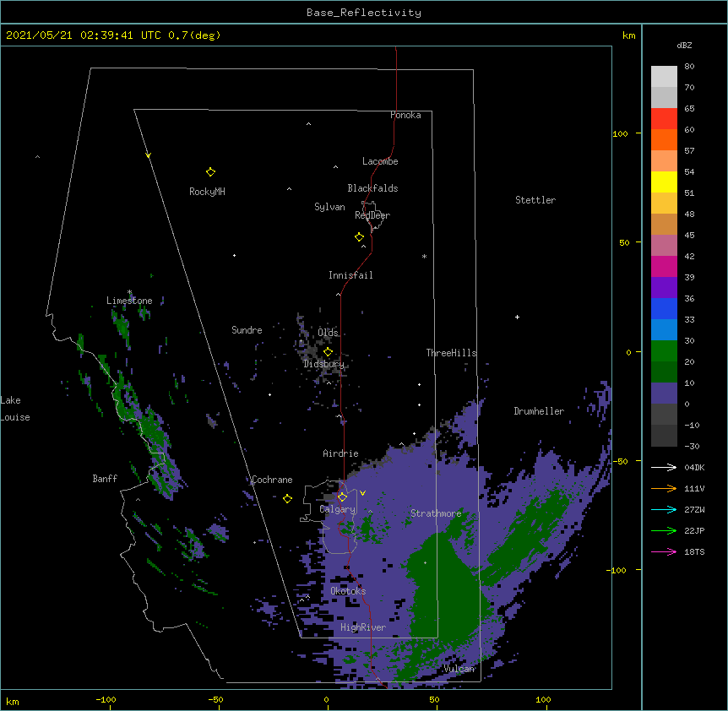728x711 pixels.
Task: Click the Airdrie town label
Action: click(x=341, y=453)
